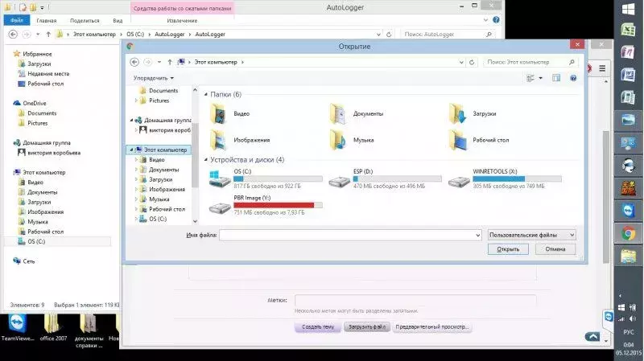Click the Имя файла input field
Screen dimensions: 644x361
tap(350, 235)
